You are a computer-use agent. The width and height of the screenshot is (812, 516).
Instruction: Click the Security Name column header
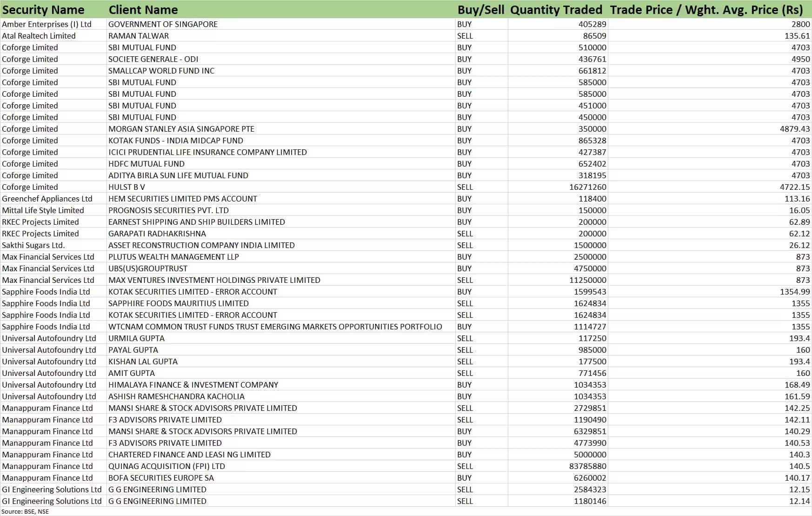click(43, 10)
